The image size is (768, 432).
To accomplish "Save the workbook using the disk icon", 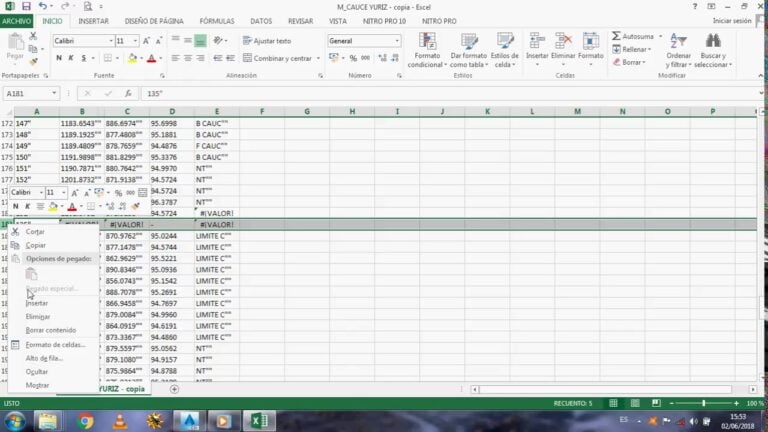I will tap(26, 6).
